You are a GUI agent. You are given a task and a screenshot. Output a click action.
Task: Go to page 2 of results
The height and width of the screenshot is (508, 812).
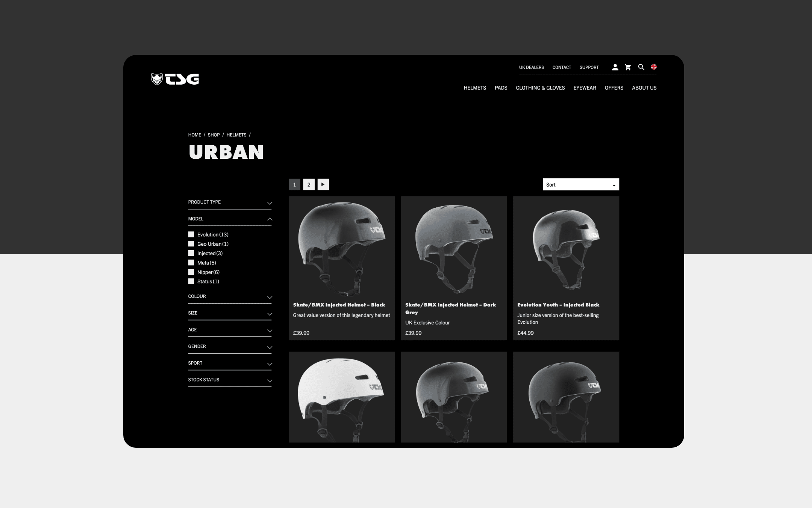coord(309,184)
